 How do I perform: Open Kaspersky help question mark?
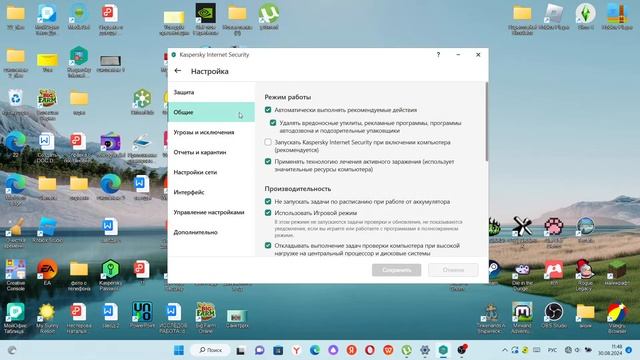coord(438,54)
